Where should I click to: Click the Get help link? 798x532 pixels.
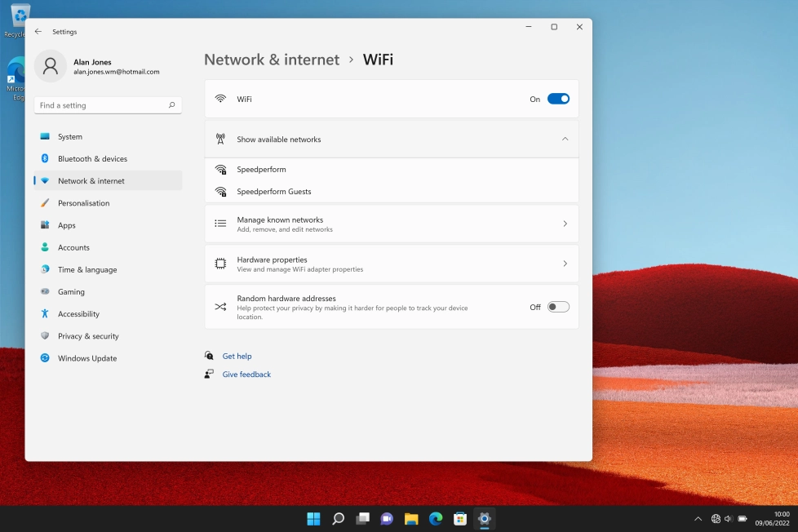[x=237, y=356]
